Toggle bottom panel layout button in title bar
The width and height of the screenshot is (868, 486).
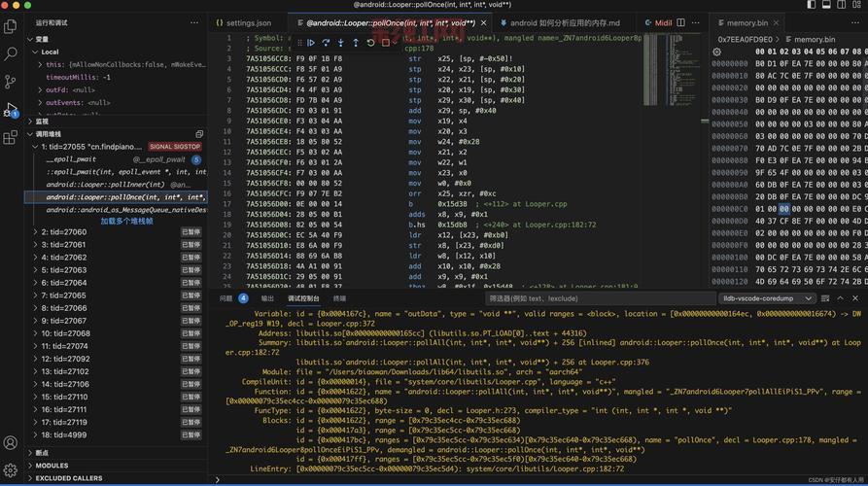click(826, 5)
